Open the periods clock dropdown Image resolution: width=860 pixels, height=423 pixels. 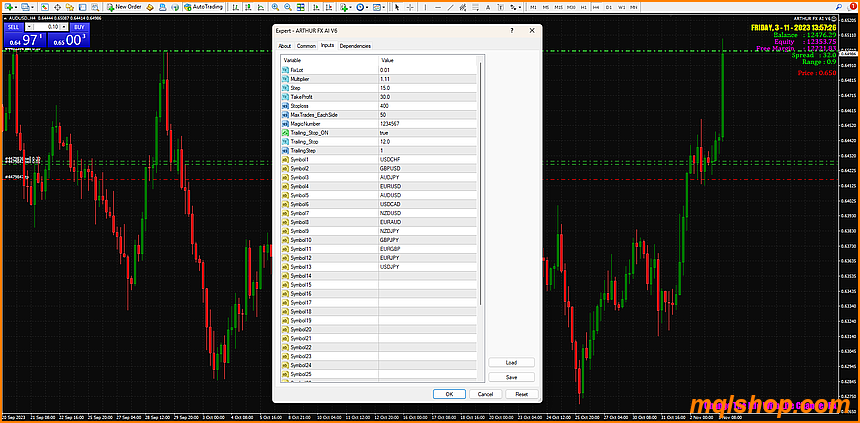[x=364, y=7]
